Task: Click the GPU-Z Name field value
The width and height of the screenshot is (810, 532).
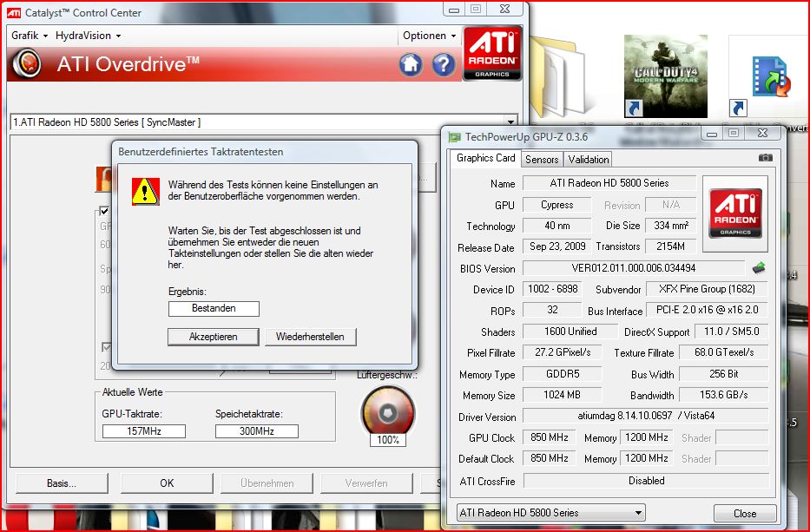Action: (609, 183)
